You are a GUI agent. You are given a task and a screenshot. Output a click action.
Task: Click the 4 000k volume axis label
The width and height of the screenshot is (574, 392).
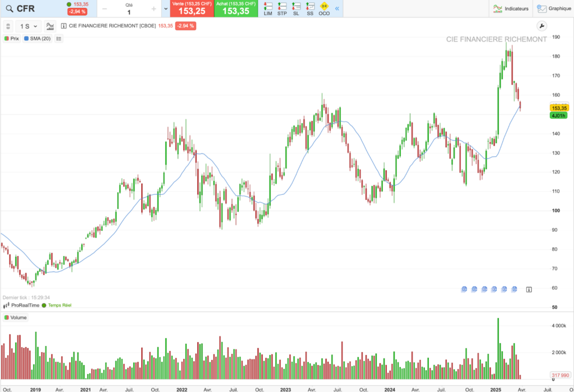pos(559,326)
